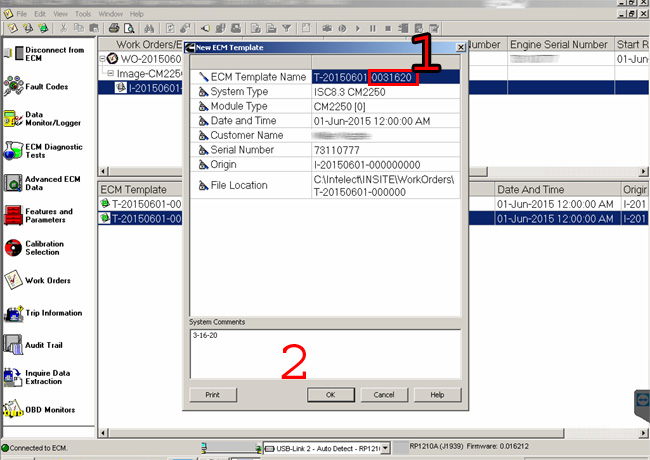Click the ECM Template Name value field
Screen dimensions: 650x460
[386, 77]
